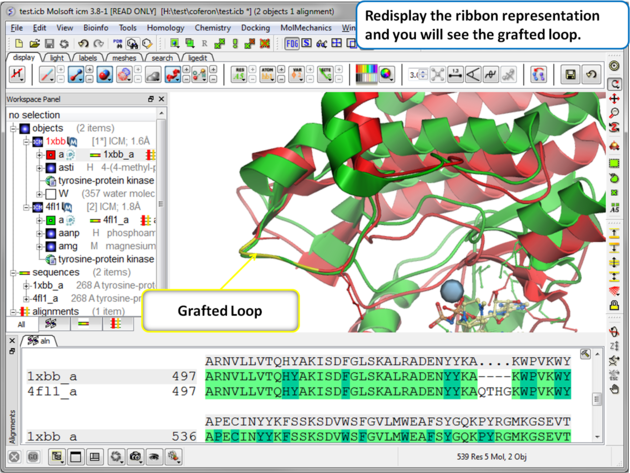Click the wire representation icon
630x473 pixels.
point(46,75)
